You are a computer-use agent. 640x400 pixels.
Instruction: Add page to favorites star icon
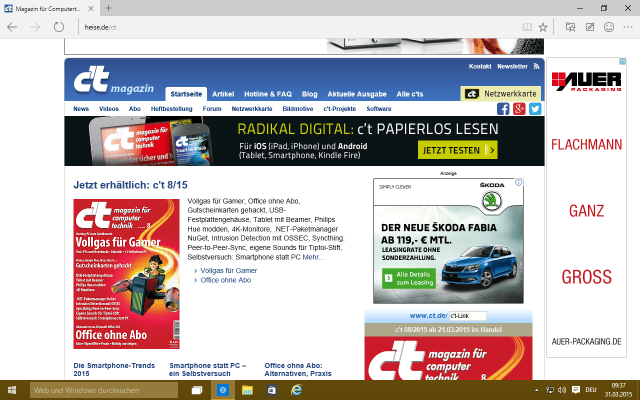542,27
